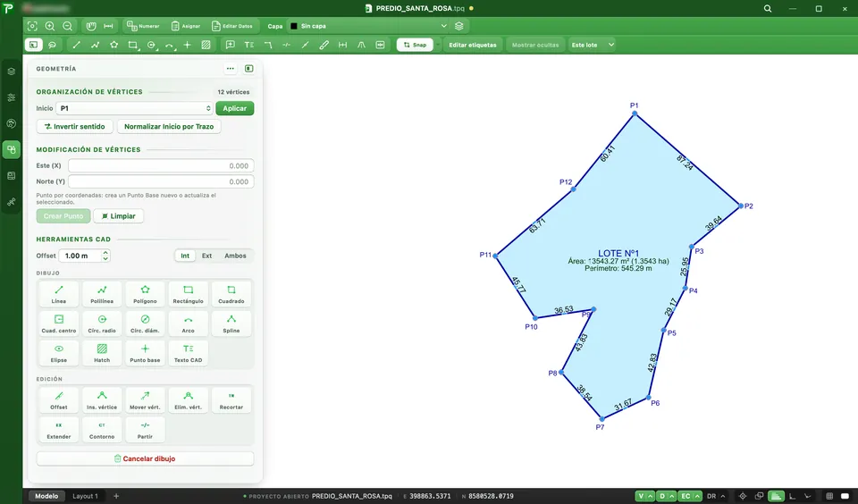
Task: Click the Mover vért. edit tool
Action: tap(145, 400)
